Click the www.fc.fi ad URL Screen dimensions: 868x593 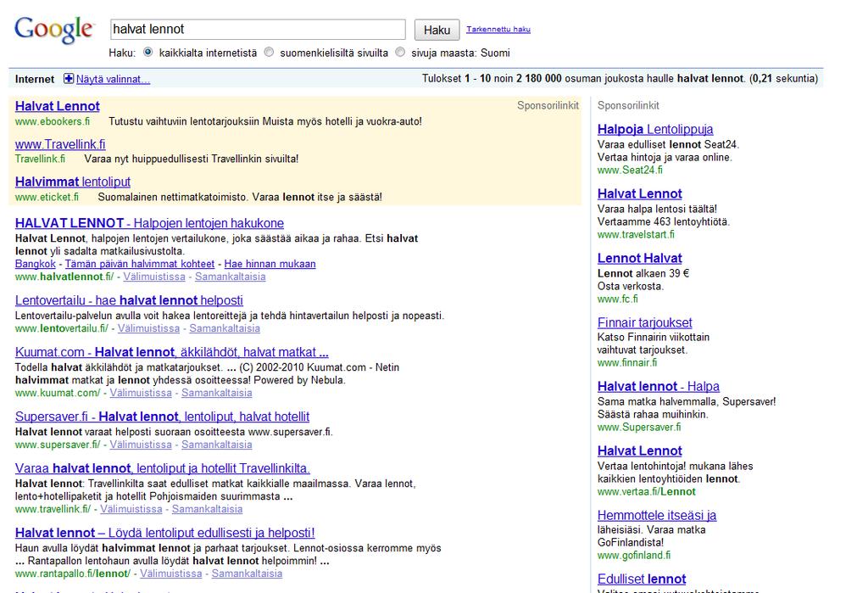pyautogui.click(x=618, y=299)
